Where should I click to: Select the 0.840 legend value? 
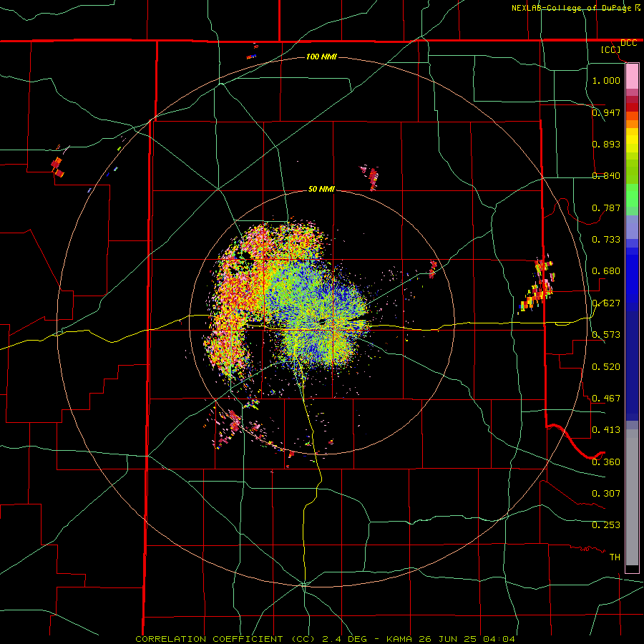tap(606, 175)
